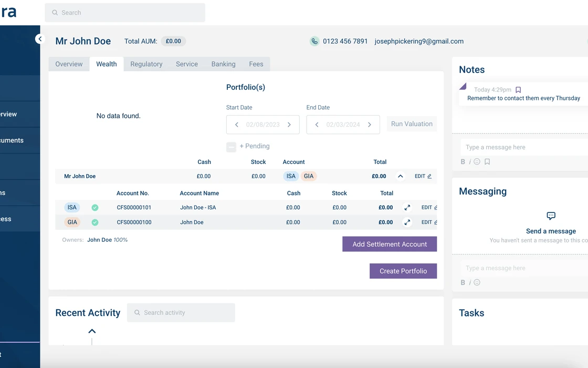This screenshot has height=368, width=588.
Task: Toggle italic in the Notes message editor
Action: pyautogui.click(x=470, y=161)
